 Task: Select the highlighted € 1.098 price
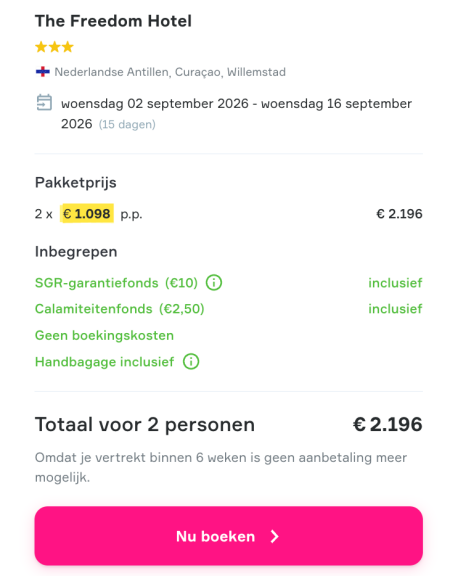[x=87, y=213]
